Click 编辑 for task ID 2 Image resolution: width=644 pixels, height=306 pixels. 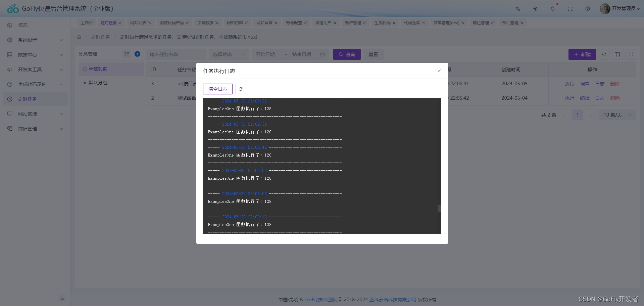point(585,98)
